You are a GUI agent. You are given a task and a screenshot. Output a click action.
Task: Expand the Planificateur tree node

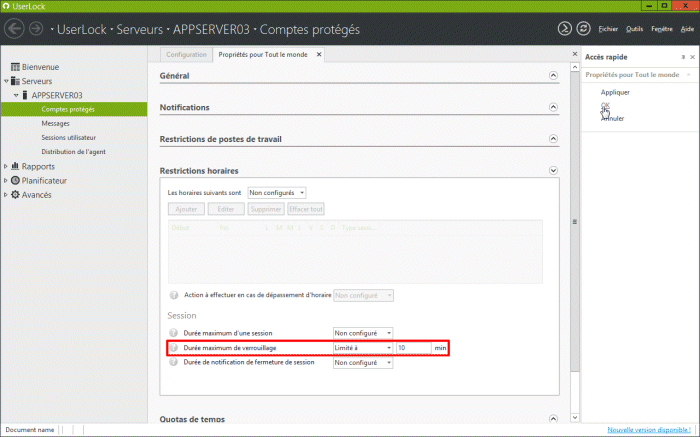click(x=5, y=180)
